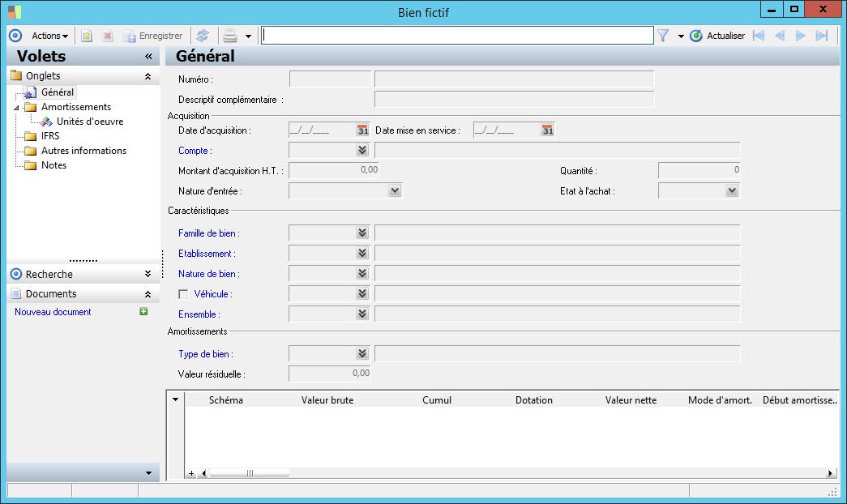This screenshot has width=847, height=504.
Task: Click the Valeur résiduelle field
Action: point(330,374)
